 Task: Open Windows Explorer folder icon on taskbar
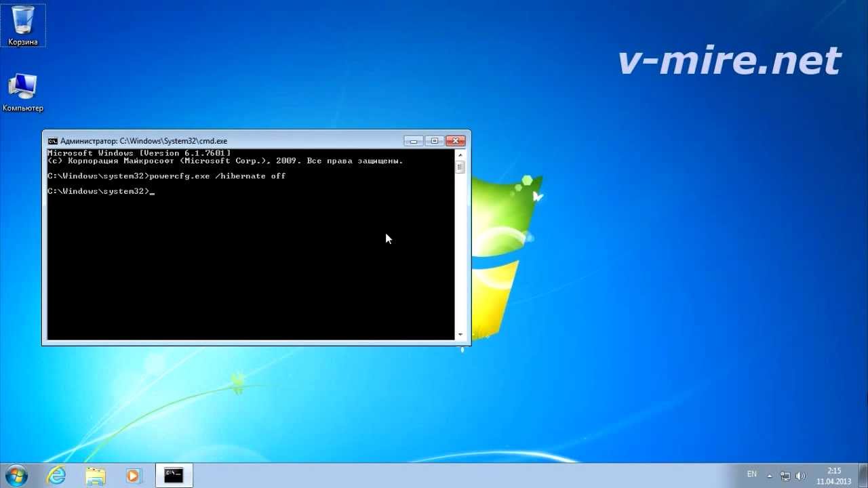coord(96,475)
